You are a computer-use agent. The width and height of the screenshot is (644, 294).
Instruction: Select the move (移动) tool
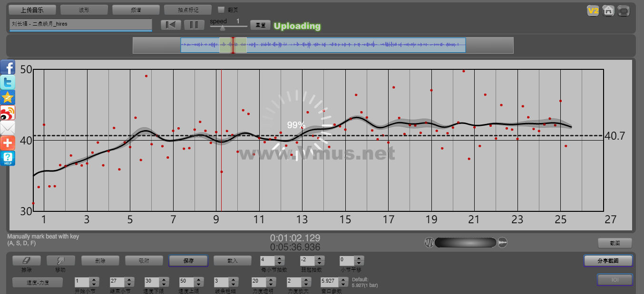click(60, 261)
